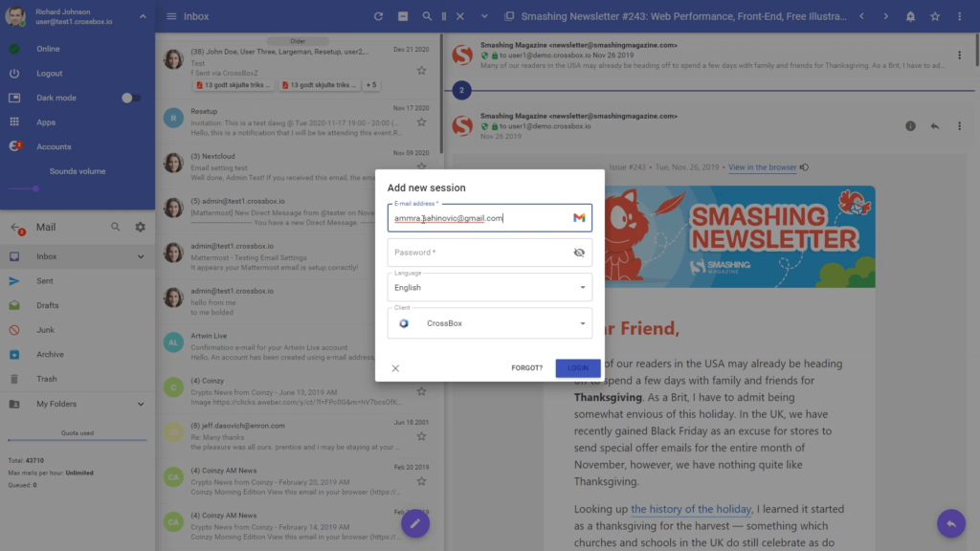The image size is (980, 551).
Task: Open the Language dropdown
Action: point(489,287)
